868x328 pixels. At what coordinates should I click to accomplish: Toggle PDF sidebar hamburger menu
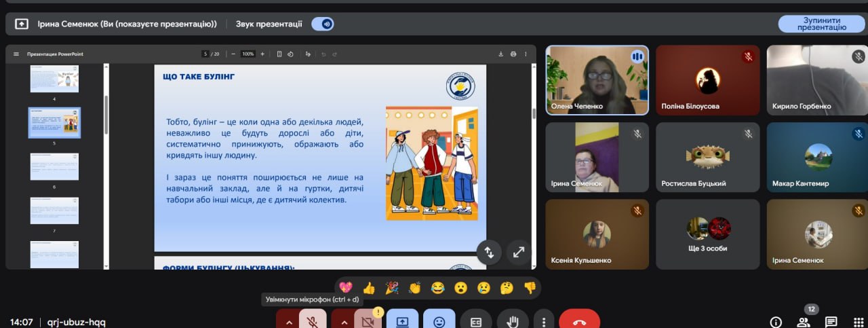(x=16, y=54)
